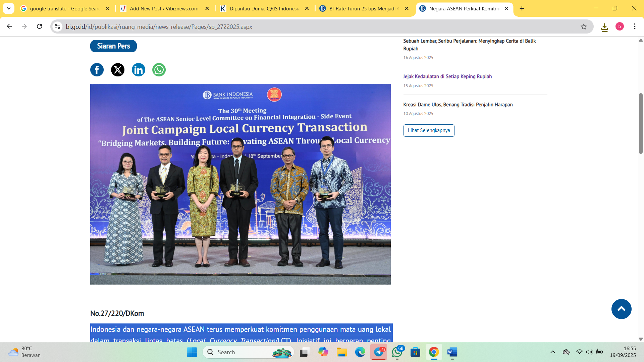Open the tab search dropdown arrow
Image resolution: width=644 pixels, height=362 pixels.
click(9, 8)
